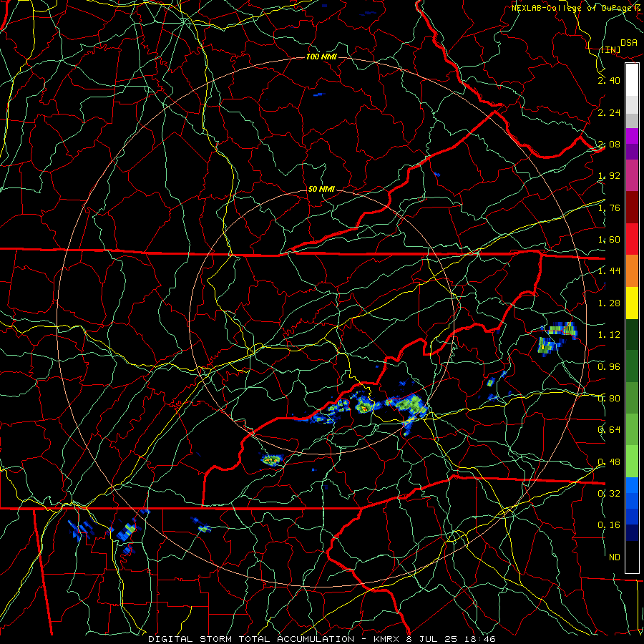
Task: Click the yellow swatch near 1.28
Action: pyautogui.click(x=632, y=303)
